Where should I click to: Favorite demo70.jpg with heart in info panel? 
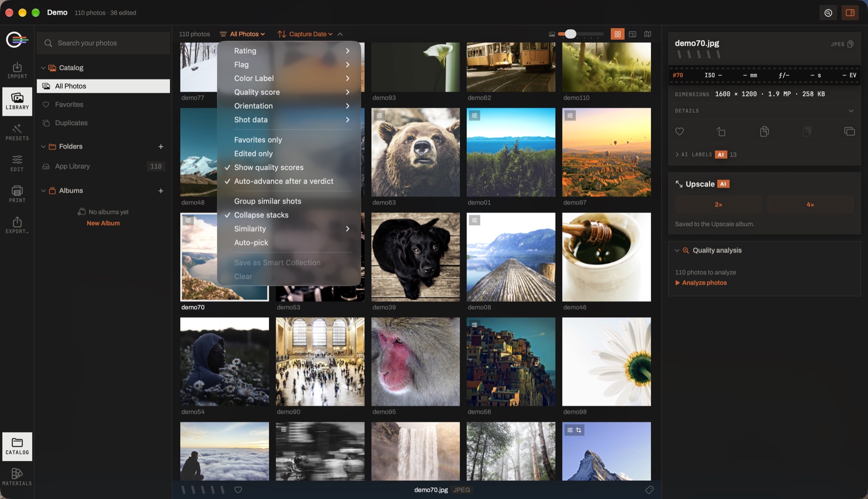[x=679, y=131]
